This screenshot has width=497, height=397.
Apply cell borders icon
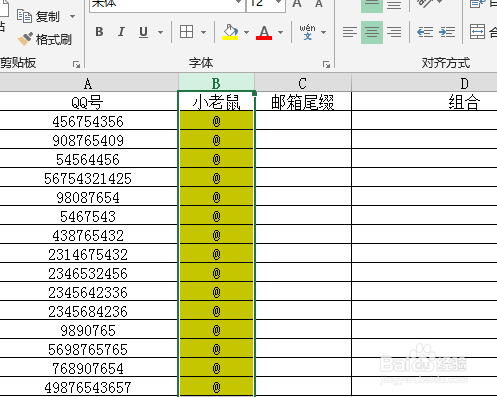pyautogui.click(x=186, y=32)
